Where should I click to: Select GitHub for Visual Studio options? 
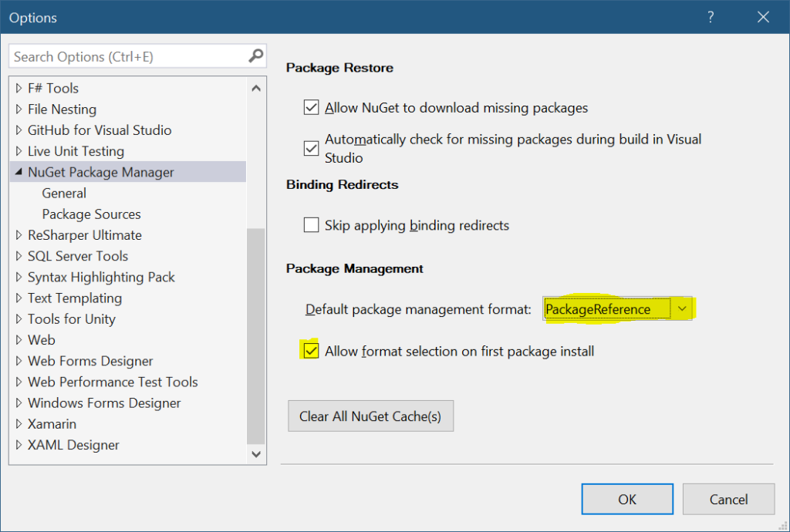(x=100, y=130)
